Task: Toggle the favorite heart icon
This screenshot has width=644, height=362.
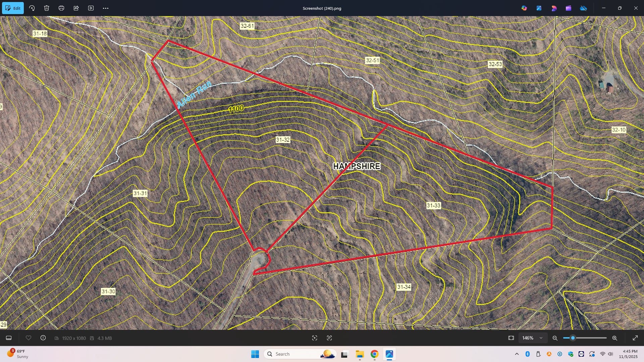Action: pos(29,338)
